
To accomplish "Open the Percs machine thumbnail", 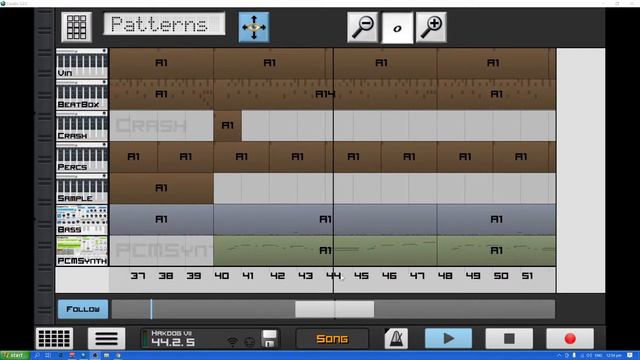I will (x=82, y=157).
